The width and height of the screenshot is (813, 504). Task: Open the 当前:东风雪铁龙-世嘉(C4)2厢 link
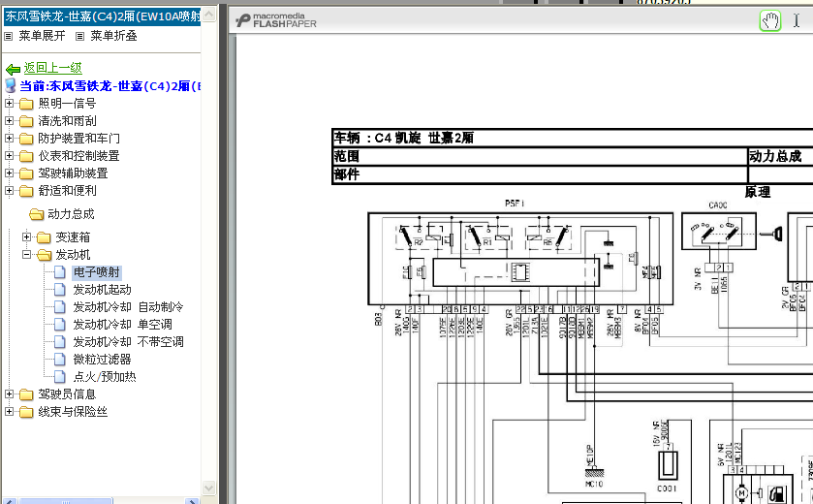pos(110,86)
